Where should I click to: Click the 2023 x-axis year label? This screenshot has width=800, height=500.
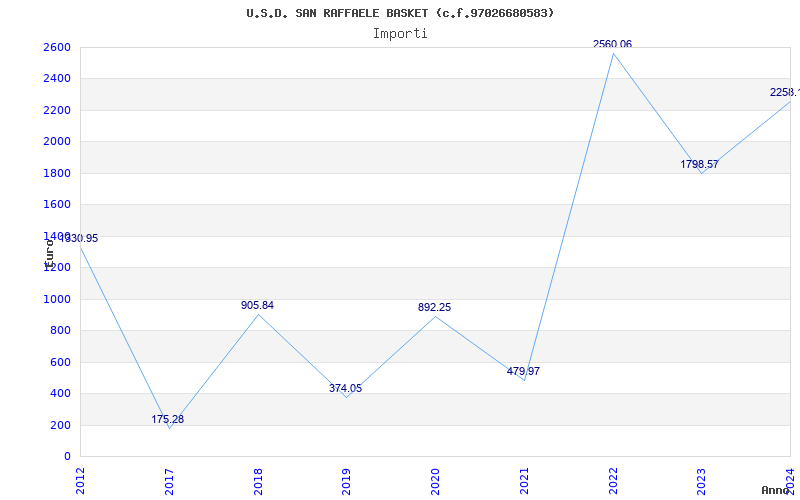point(702,481)
